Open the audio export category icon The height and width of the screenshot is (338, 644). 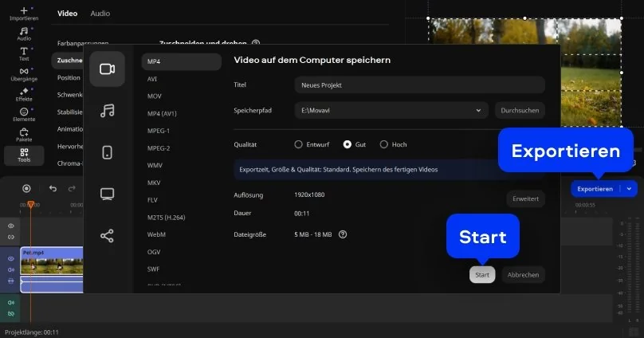pyautogui.click(x=107, y=111)
